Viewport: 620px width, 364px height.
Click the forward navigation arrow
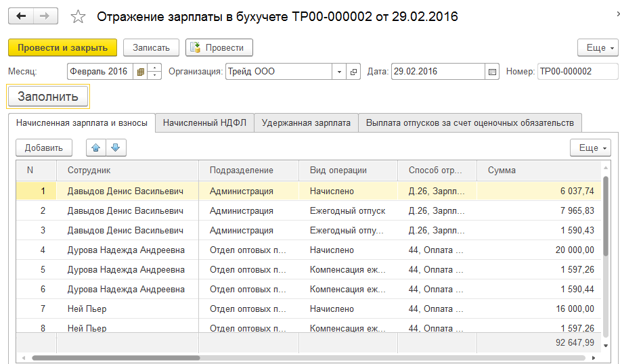tap(45, 17)
